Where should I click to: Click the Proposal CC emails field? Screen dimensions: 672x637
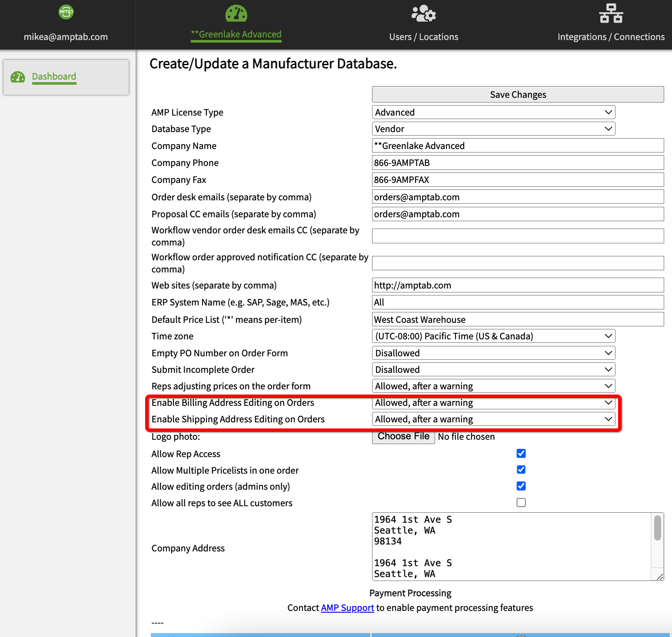(x=518, y=214)
